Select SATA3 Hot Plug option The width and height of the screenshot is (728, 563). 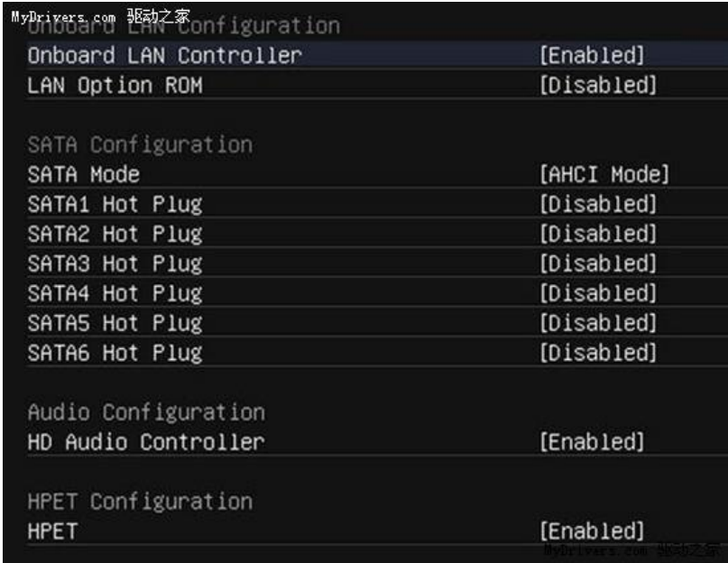pyautogui.click(x=115, y=263)
